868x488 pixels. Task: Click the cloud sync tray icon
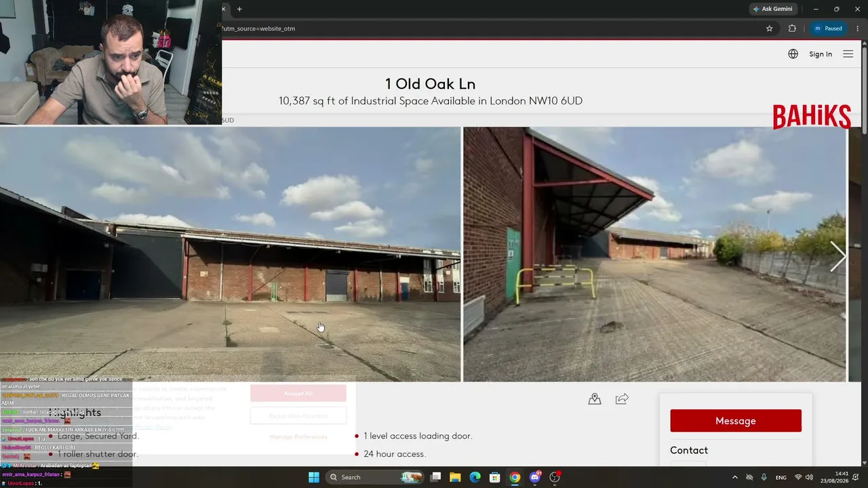point(749,477)
